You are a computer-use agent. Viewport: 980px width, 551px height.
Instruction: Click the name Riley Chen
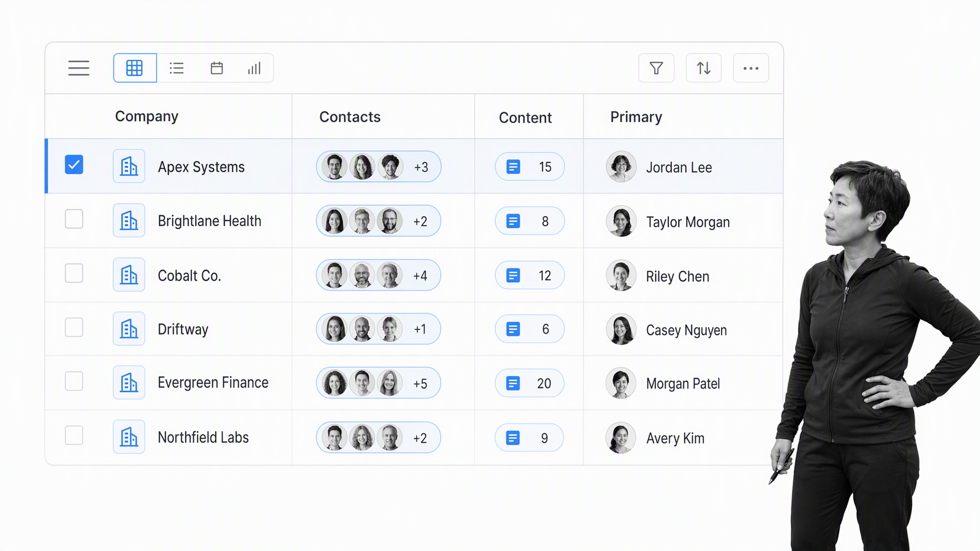(677, 276)
